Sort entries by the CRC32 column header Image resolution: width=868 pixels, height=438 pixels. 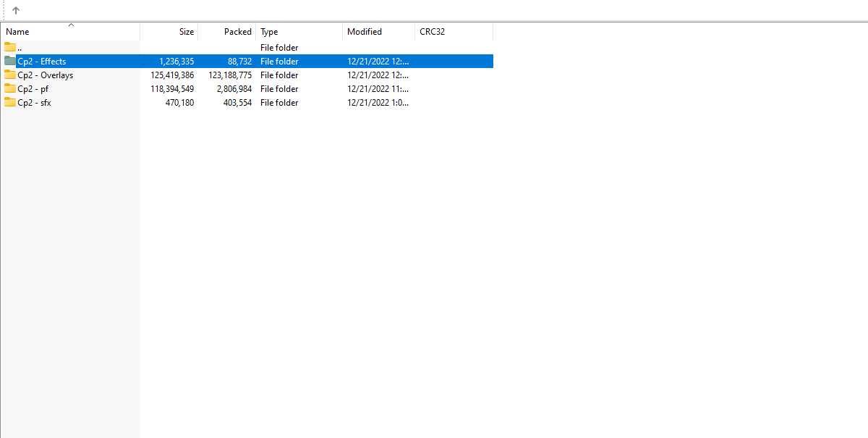[454, 32]
